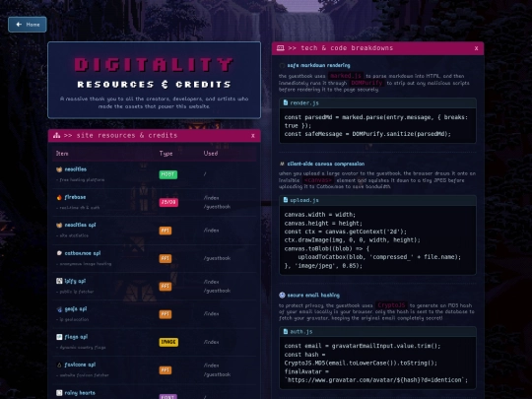The height and width of the screenshot is (399, 532).
Task: Click the API badge in favicone row
Action: tap(166, 370)
